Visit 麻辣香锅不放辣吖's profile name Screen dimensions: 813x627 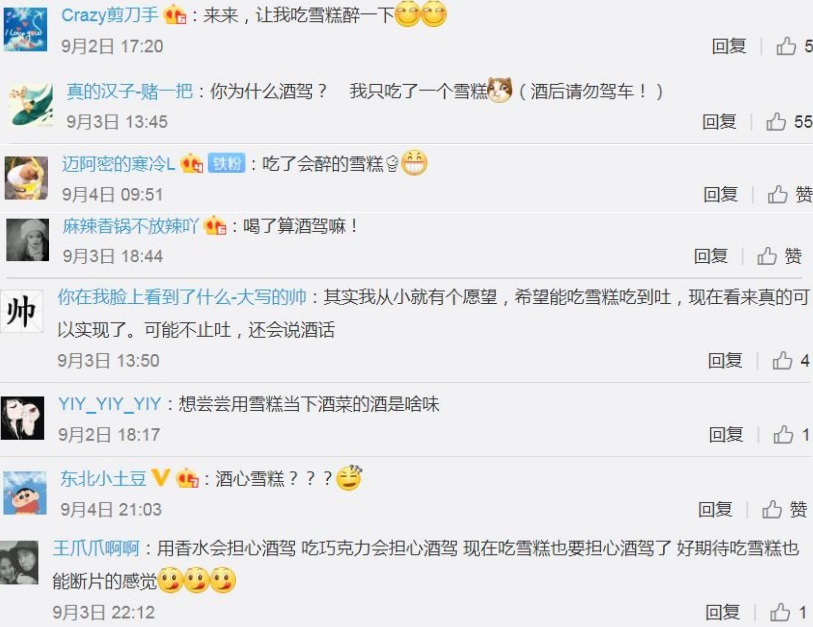click(131, 226)
